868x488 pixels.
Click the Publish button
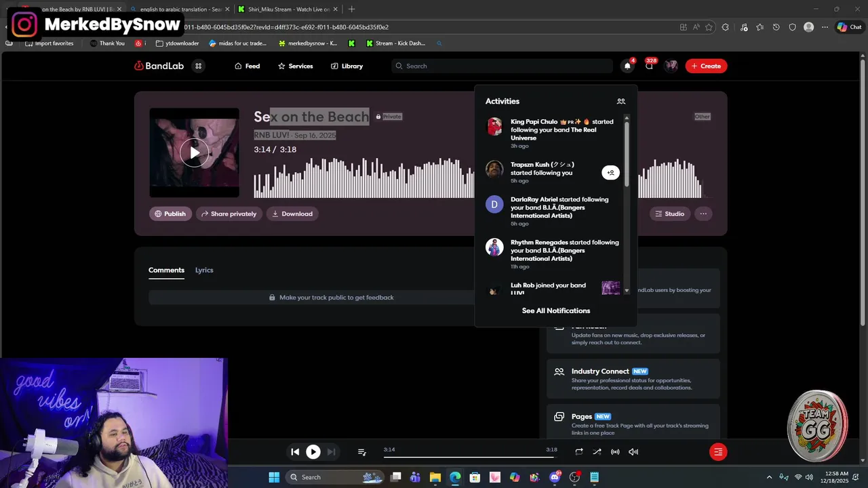[170, 213]
